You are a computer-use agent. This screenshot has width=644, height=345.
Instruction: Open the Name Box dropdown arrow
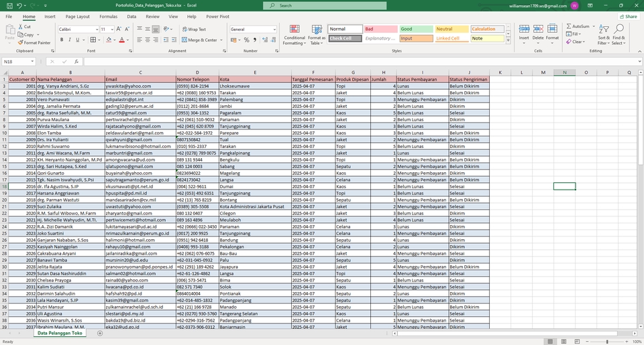point(32,62)
